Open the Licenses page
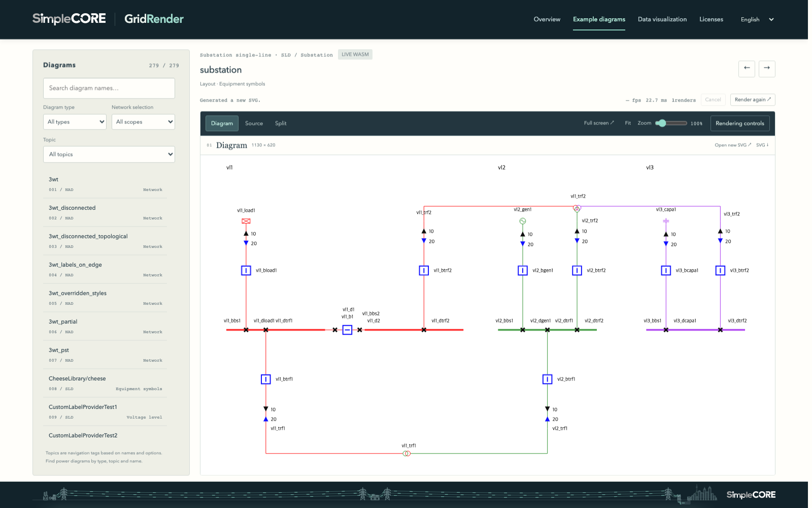The height and width of the screenshot is (508, 812). click(711, 19)
